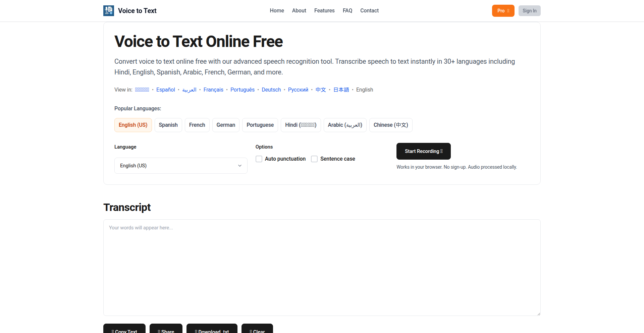Choose the German popular language chip
The width and height of the screenshot is (644, 333).
click(226, 125)
